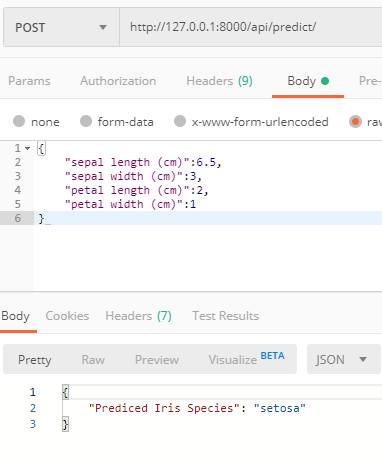The image size is (382, 459).
Task: Select the raw body radio button
Action: tap(355, 121)
